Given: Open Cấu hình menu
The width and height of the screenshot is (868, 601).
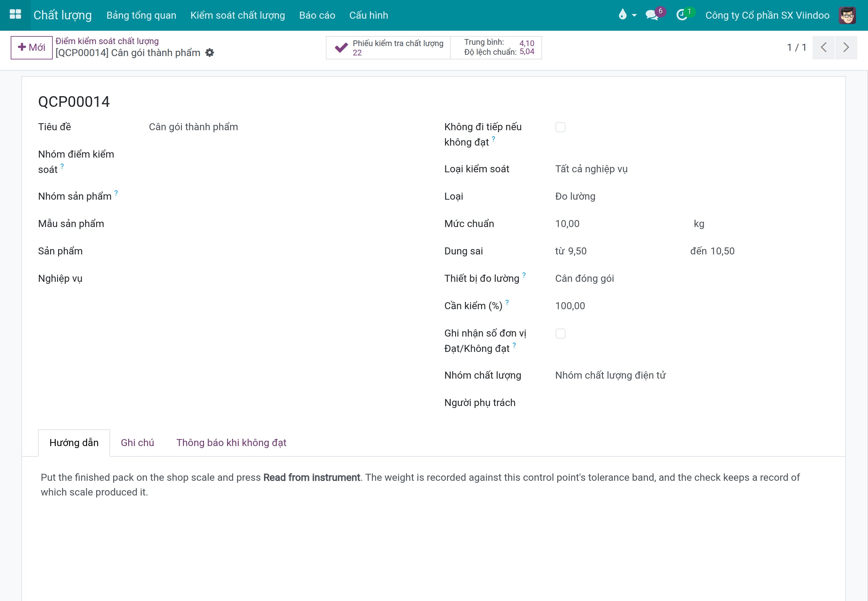Looking at the screenshot, I should coord(369,15).
